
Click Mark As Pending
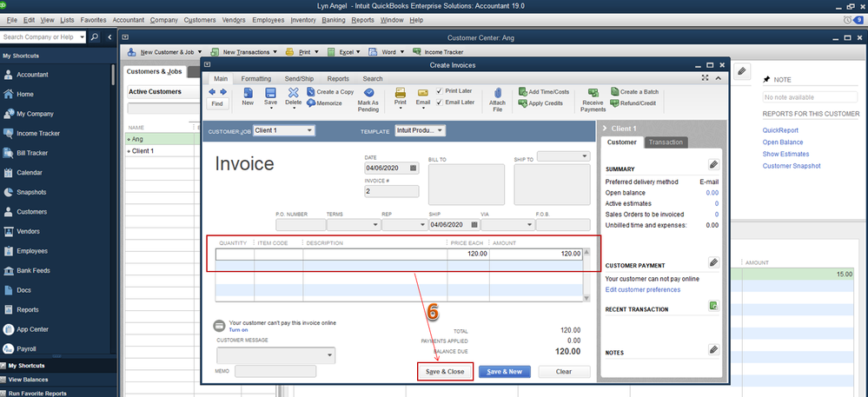coord(368,100)
